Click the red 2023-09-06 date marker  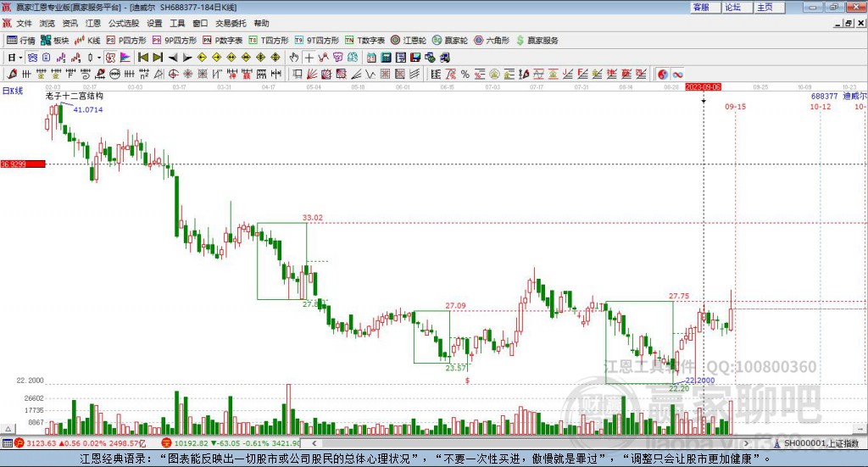point(703,87)
